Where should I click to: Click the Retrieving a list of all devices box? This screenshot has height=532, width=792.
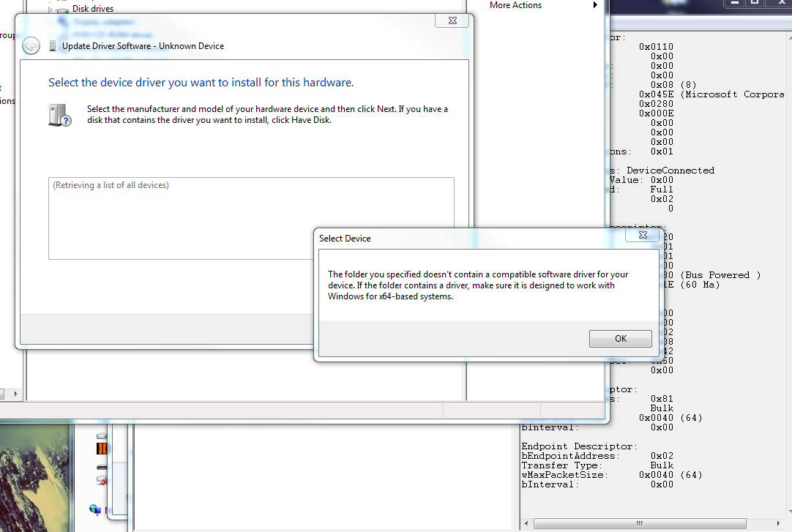tap(251, 218)
